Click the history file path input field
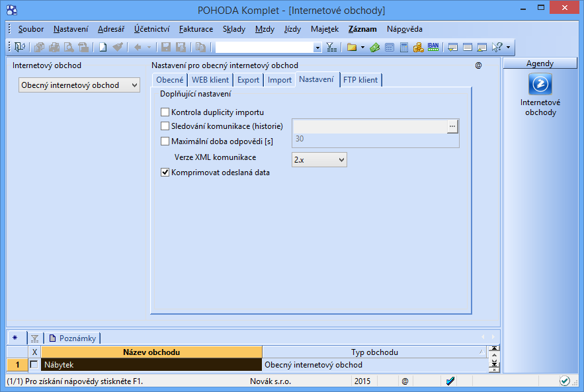 370,126
